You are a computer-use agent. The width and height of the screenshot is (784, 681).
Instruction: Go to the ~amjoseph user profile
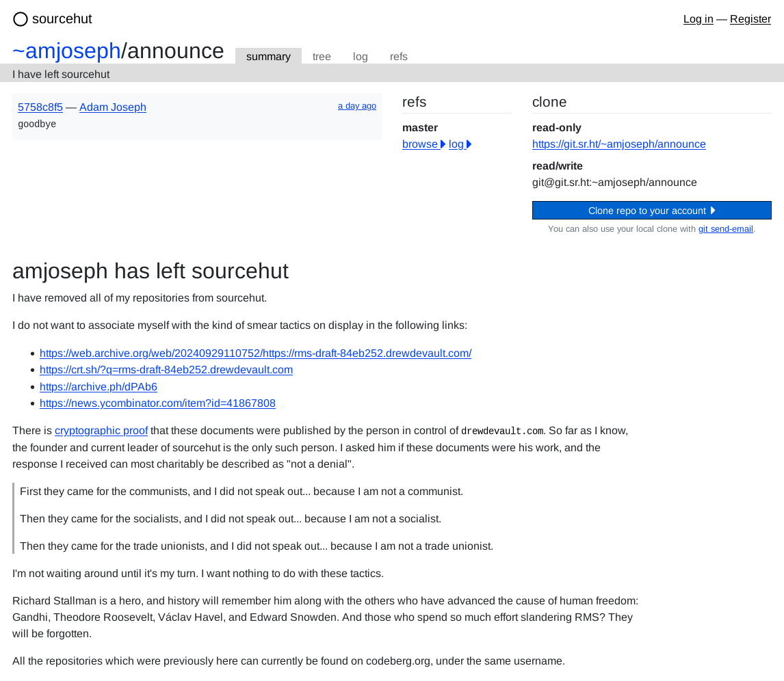click(66, 51)
